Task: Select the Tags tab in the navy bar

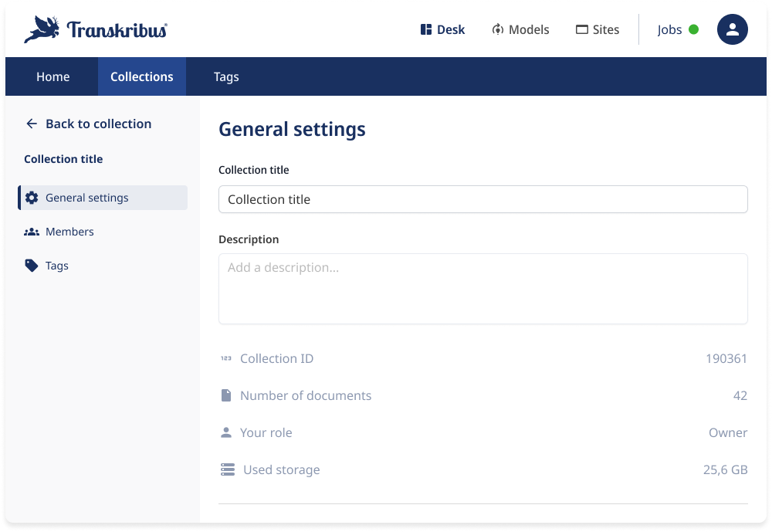Action: [x=226, y=76]
